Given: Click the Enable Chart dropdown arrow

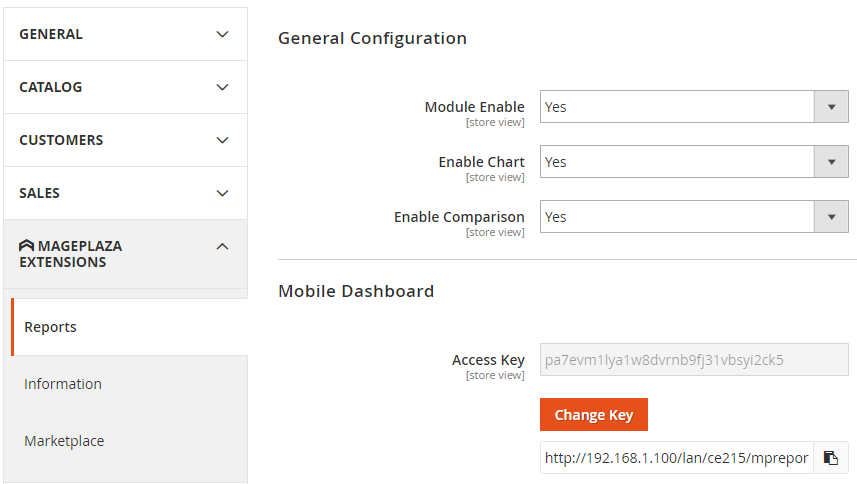Looking at the screenshot, I should click(x=831, y=162).
